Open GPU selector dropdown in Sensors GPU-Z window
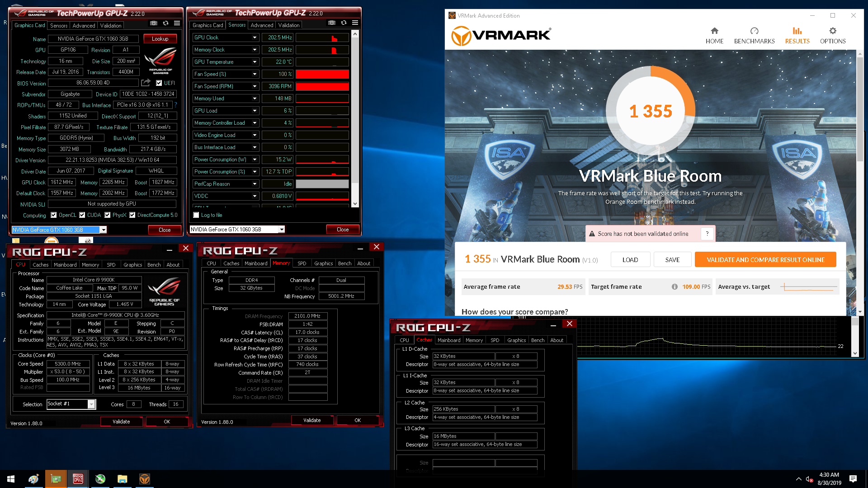Screen dimensions: 868x488 (x=282, y=229)
